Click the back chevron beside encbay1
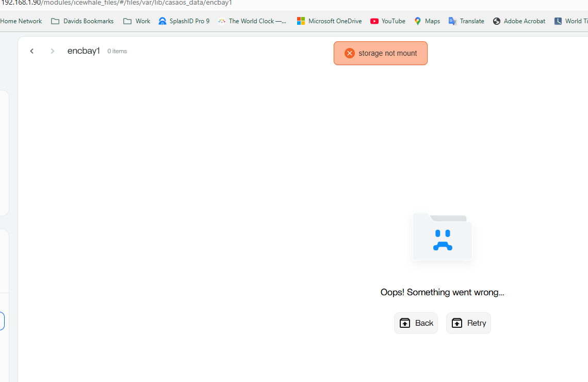 coord(32,51)
